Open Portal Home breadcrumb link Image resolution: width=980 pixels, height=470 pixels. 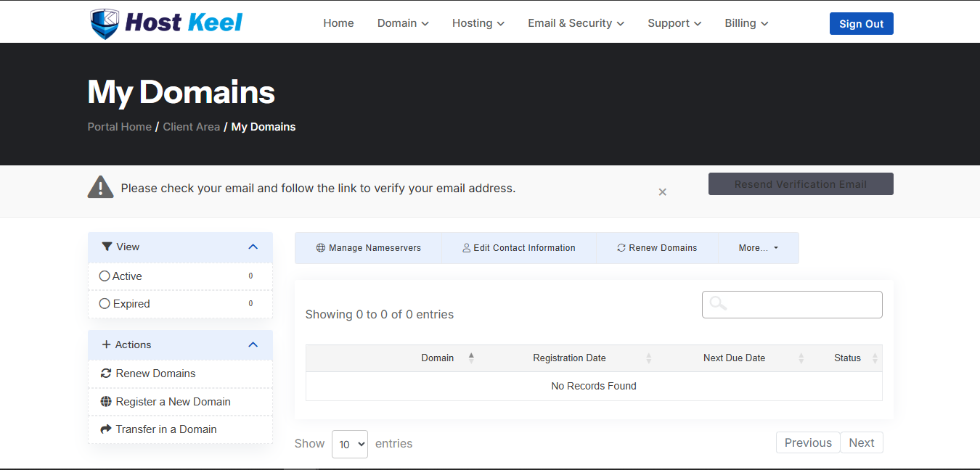(x=120, y=127)
